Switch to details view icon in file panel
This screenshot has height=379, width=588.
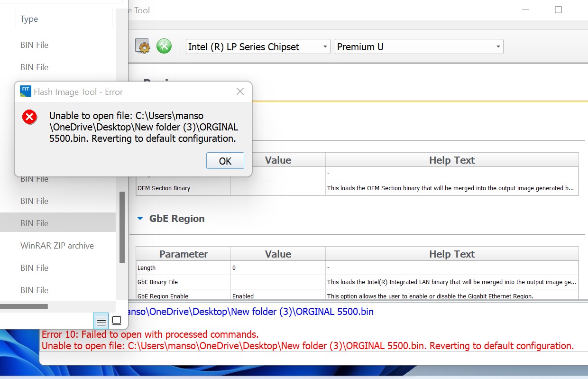101,321
